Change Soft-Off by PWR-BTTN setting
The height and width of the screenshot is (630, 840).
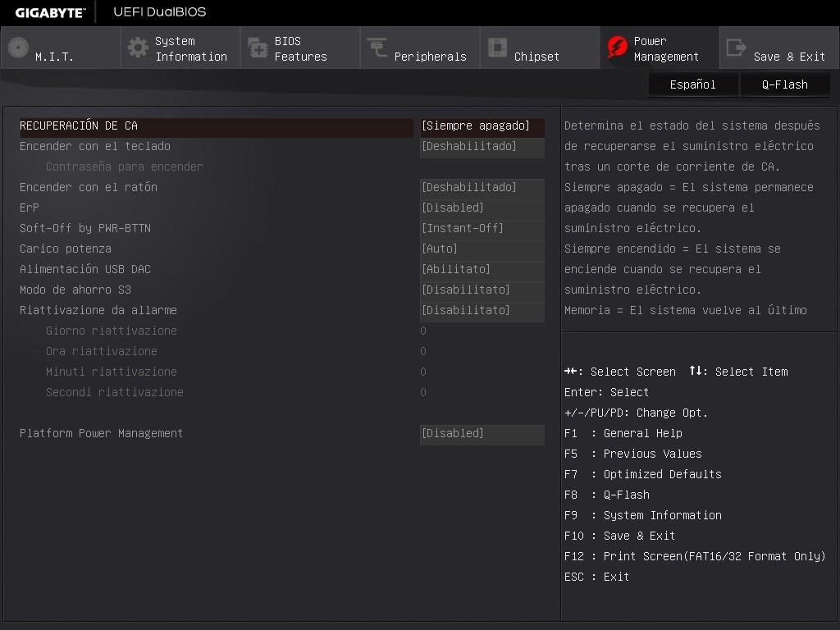point(482,228)
